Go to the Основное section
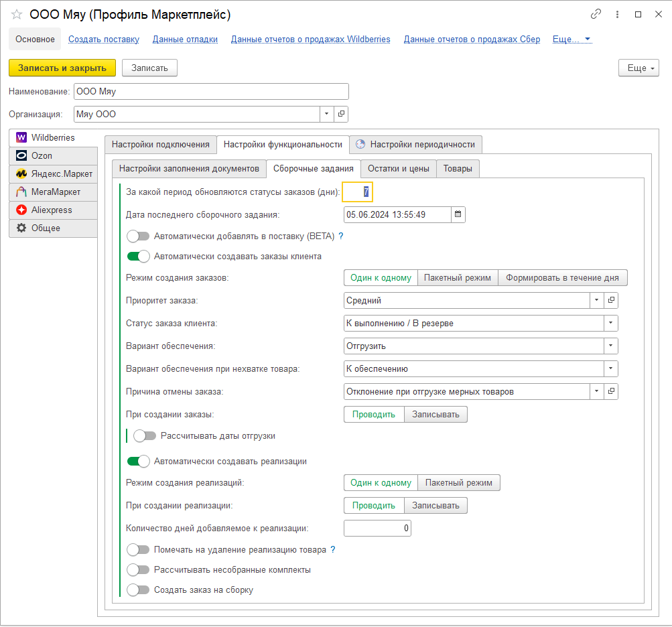The image size is (672, 627). point(35,40)
